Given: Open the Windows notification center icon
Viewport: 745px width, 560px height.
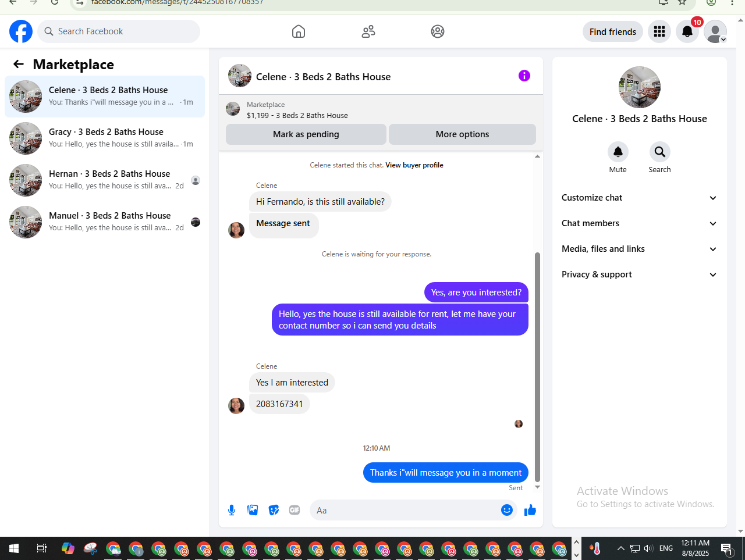Looking at the screenshot, I should click(726, 548).
